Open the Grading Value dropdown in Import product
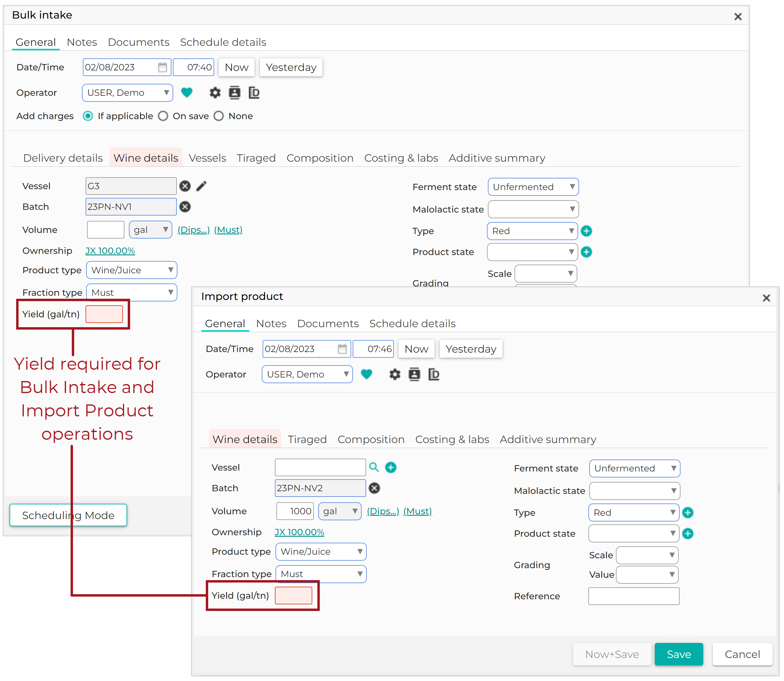The image size is (784, 681). click(647, 575)
